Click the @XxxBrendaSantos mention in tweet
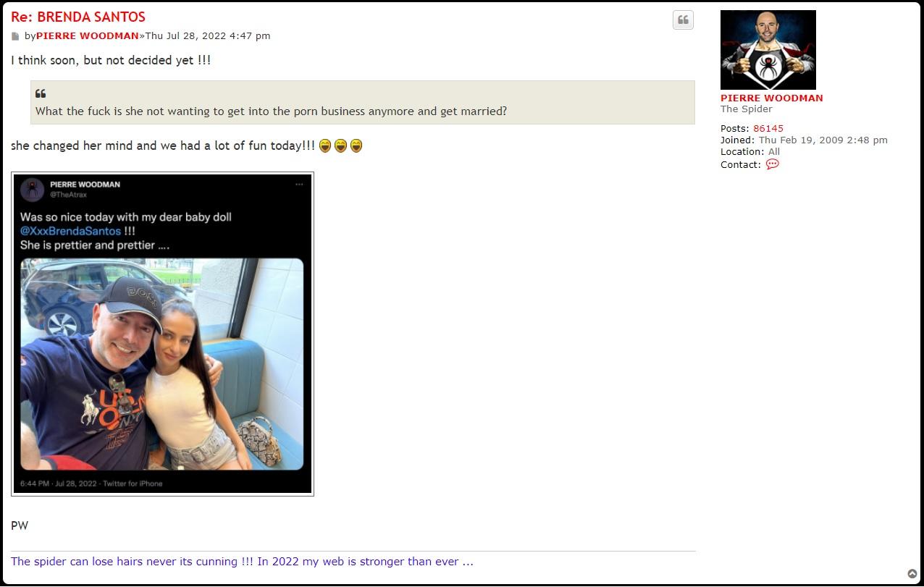This screenshot has height=587, width=924. (70, 231)
